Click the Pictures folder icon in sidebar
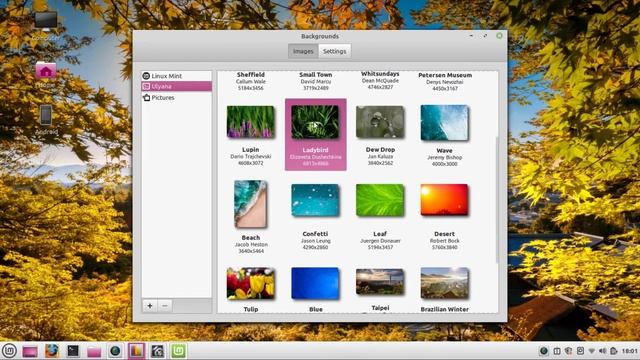The image size is (640, 360). (x=147, y=98)
